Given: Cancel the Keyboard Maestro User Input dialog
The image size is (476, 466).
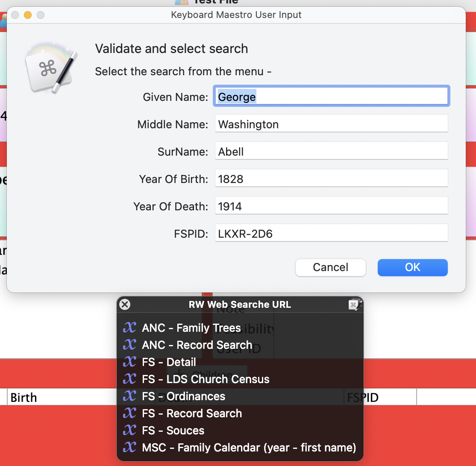Looking at the screenshot, I should (331, 267).
